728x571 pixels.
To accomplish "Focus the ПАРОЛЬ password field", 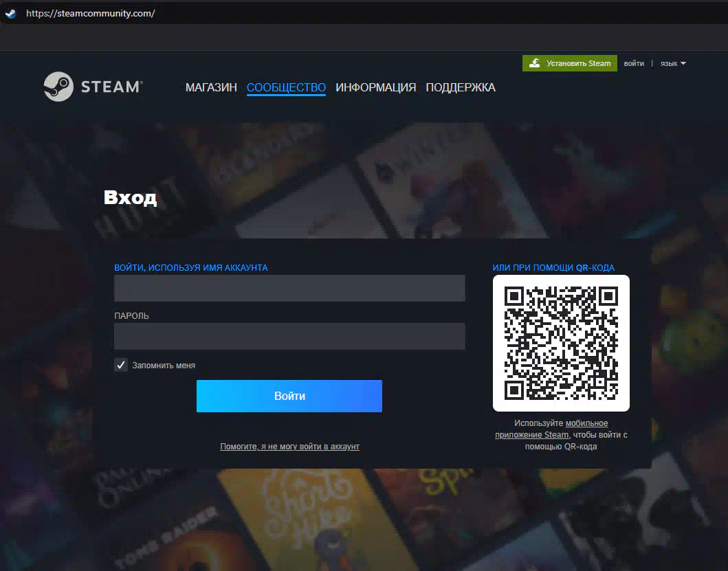I will click(289, 336).
